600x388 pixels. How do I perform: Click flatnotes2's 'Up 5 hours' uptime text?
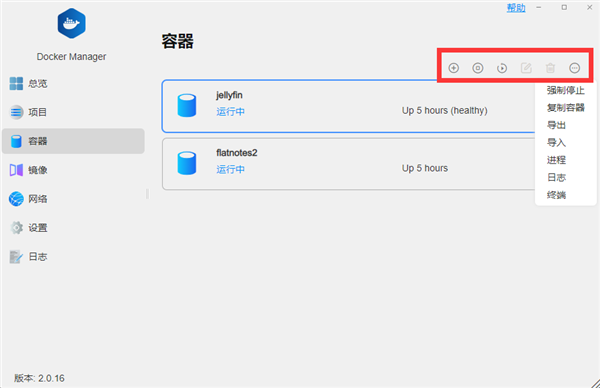pos(425,168)
